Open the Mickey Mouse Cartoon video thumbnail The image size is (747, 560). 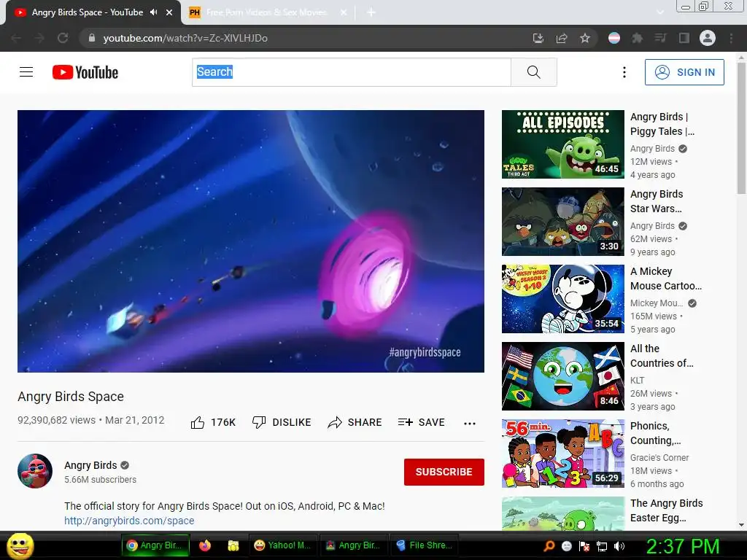562,298
